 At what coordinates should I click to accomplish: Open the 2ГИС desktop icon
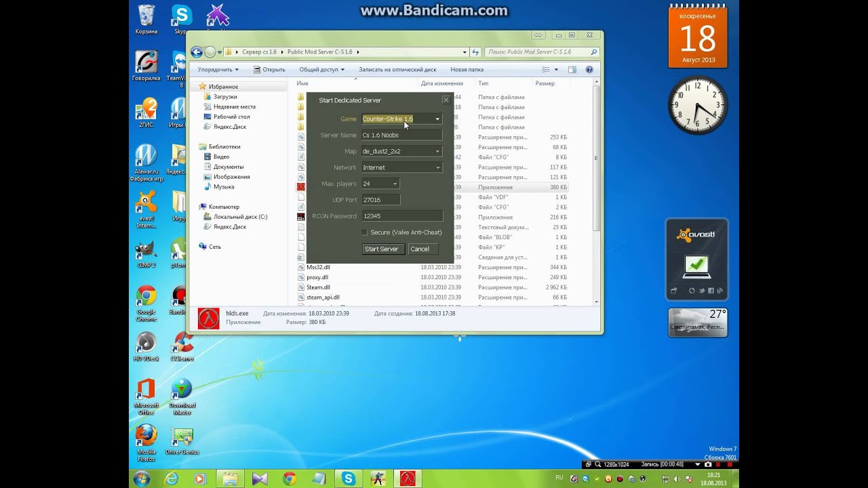[x=146, y=113]
